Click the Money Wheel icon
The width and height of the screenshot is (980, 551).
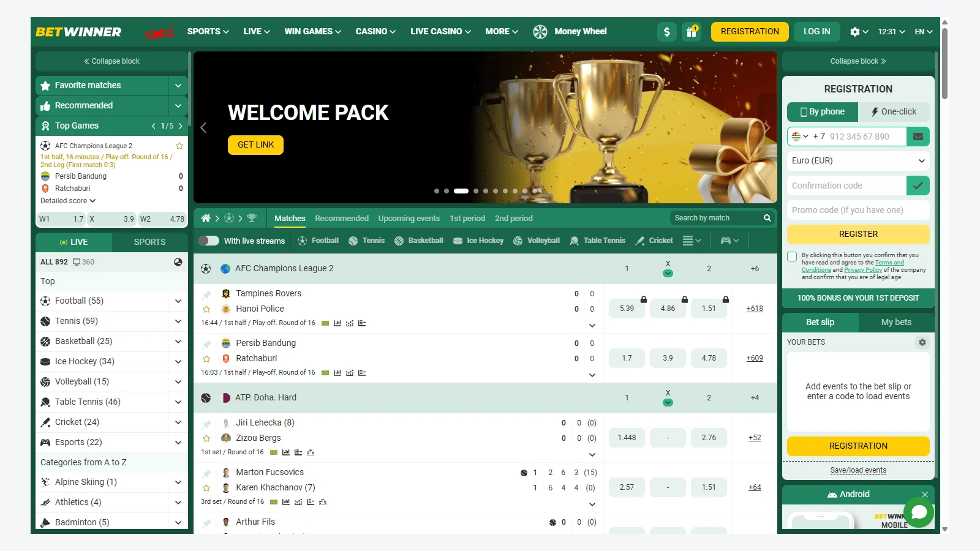(x=540, y=32)
